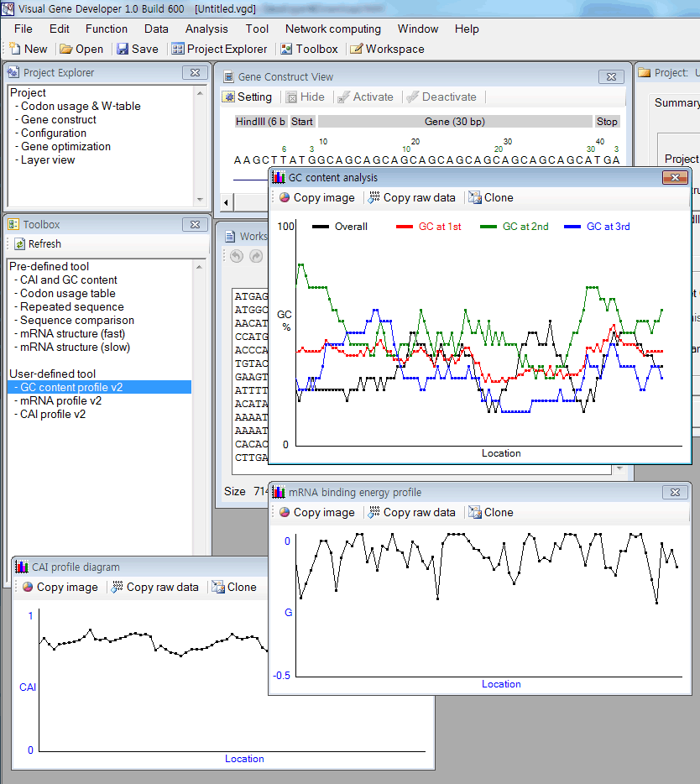Viewport: 700px width, 784px height.
Task: Open the Project Explorer from the toolbar
Action: [219, 49]
